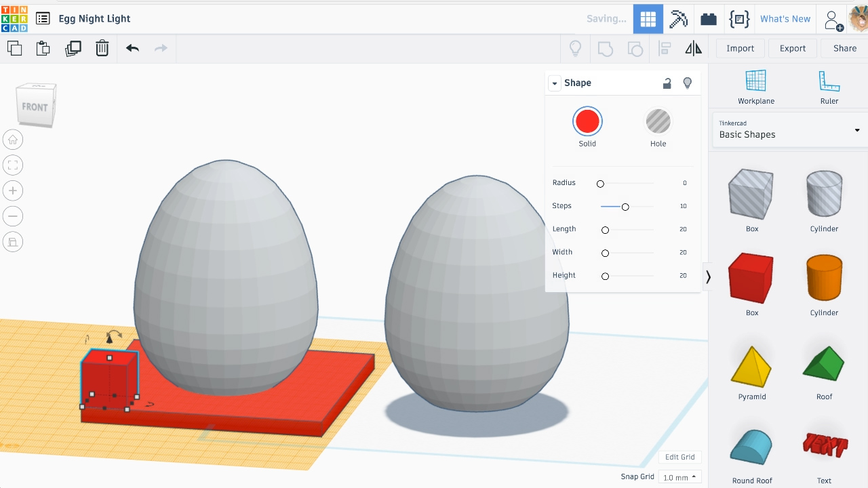This screenshot has height=488, width=868.
Task: Select the Workplane tool
Action: point(755,87)
